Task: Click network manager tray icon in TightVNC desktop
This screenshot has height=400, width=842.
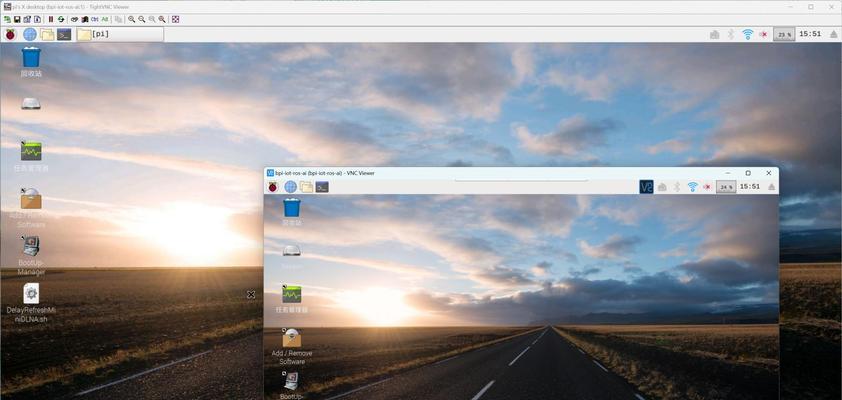Action: 715,34
